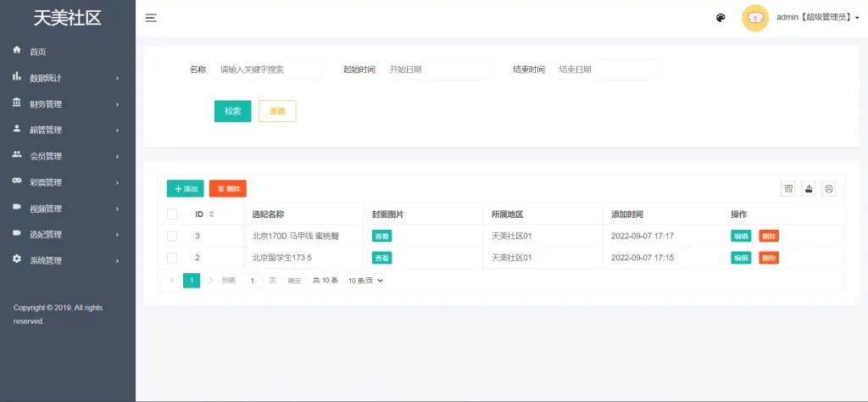
Task: Expand the 财务管理 menu chevron
Action: [117, 104]
